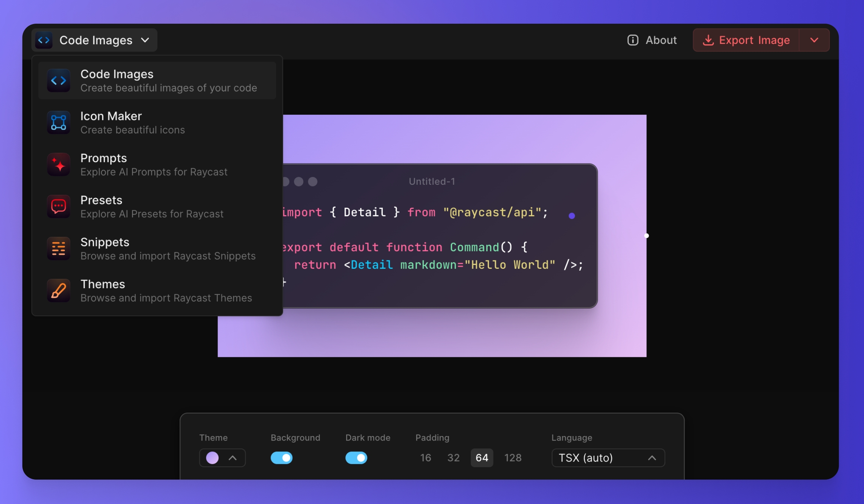The height and width of the screenshot is (504, 864).
Task: Disable the Dark mode toggle
Action: tap(356, 458)
